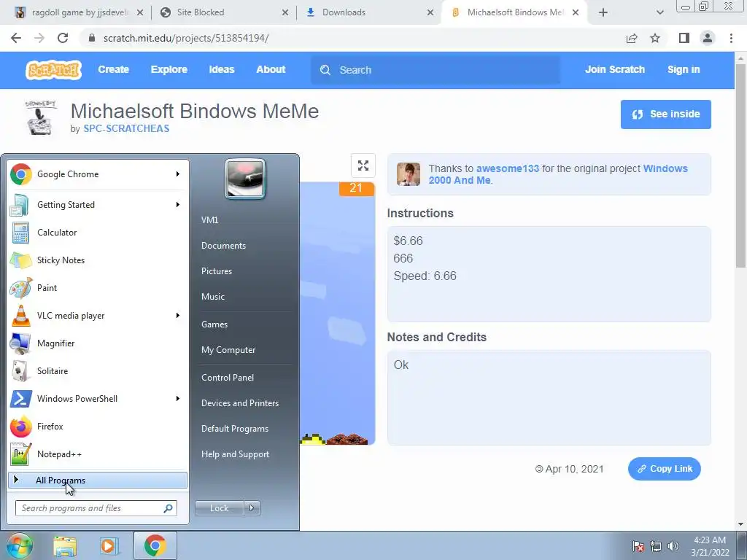This screenshot has width=747, height=560.
Task: Click See inside button
Action: coord(665,114)
